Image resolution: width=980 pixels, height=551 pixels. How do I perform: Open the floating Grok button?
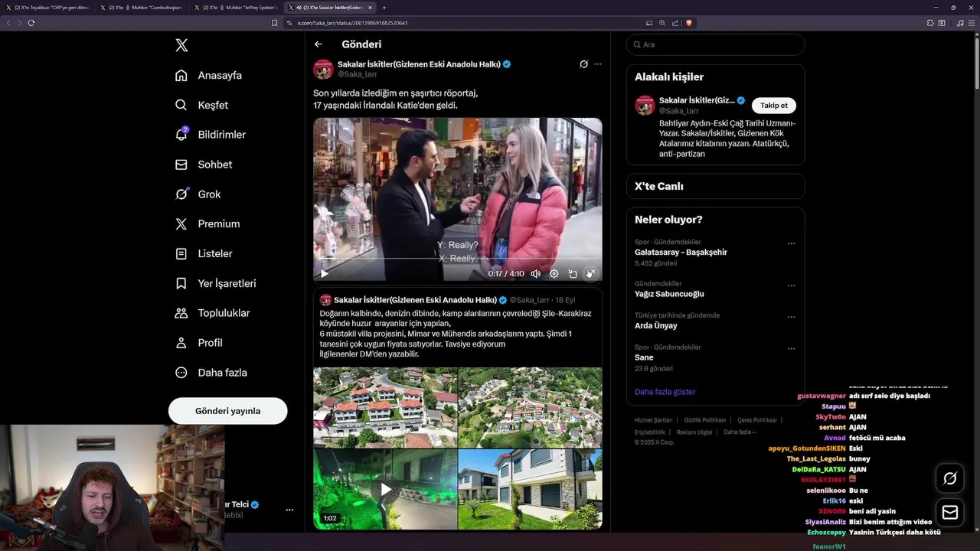click(x=950, y=478)
